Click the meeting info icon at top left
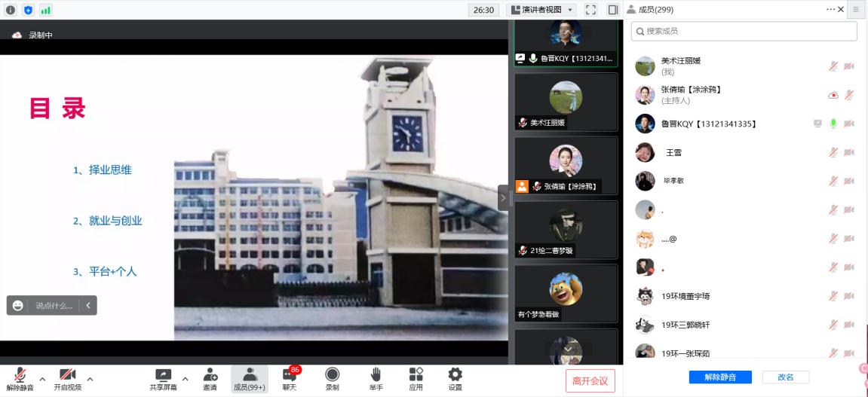 point(11,10)
